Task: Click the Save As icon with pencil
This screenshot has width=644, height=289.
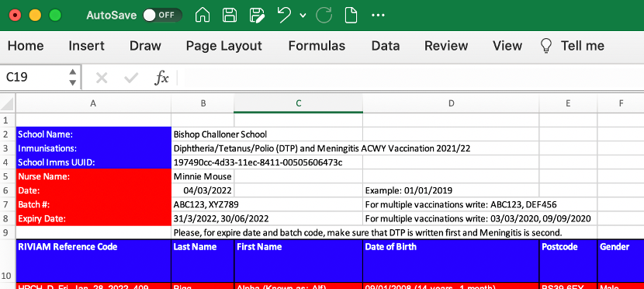Action: click(257, 16)
